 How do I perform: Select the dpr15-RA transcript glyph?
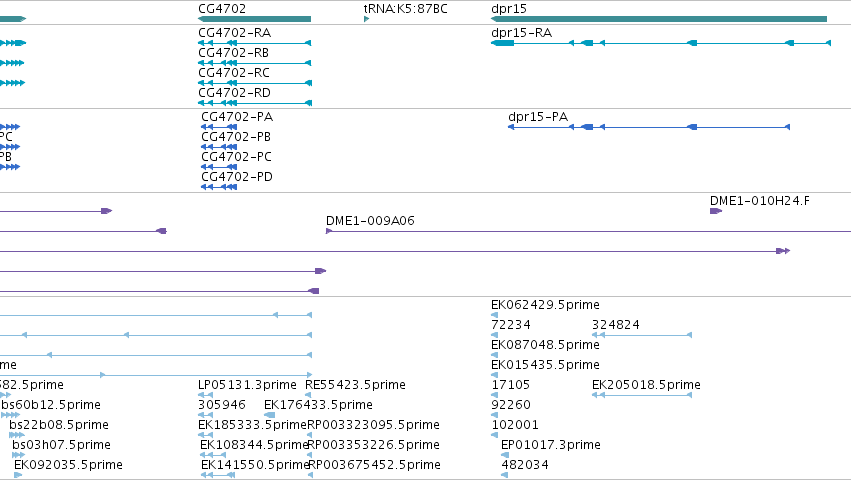tap(661, 43)
